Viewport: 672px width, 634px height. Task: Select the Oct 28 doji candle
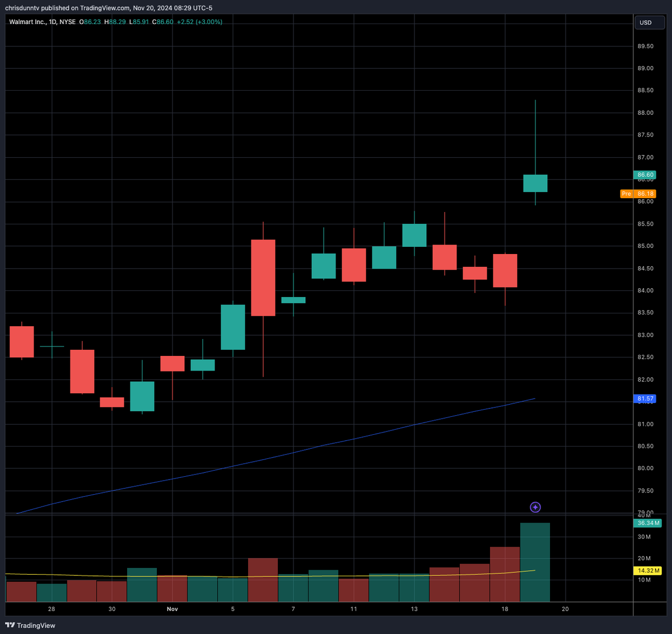tap(52, 346)
